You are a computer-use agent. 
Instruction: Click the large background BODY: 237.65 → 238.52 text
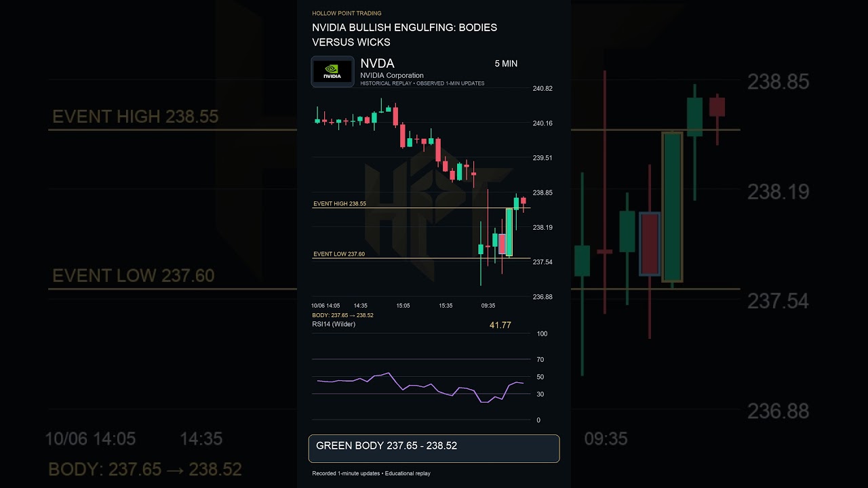[145, 470]
